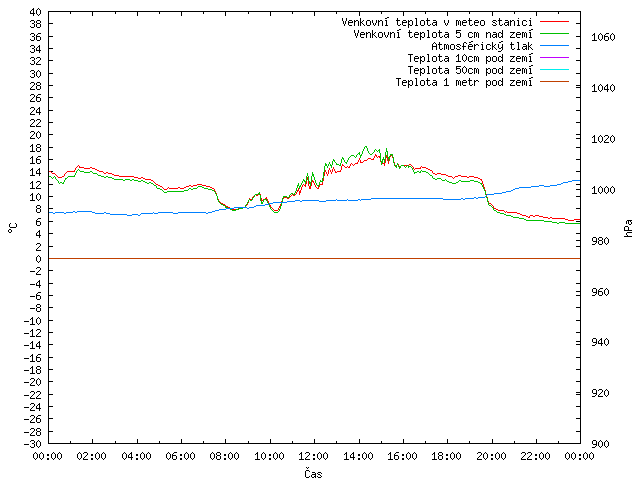Click the temperature tick label '-20'

[x=32, y=382]
